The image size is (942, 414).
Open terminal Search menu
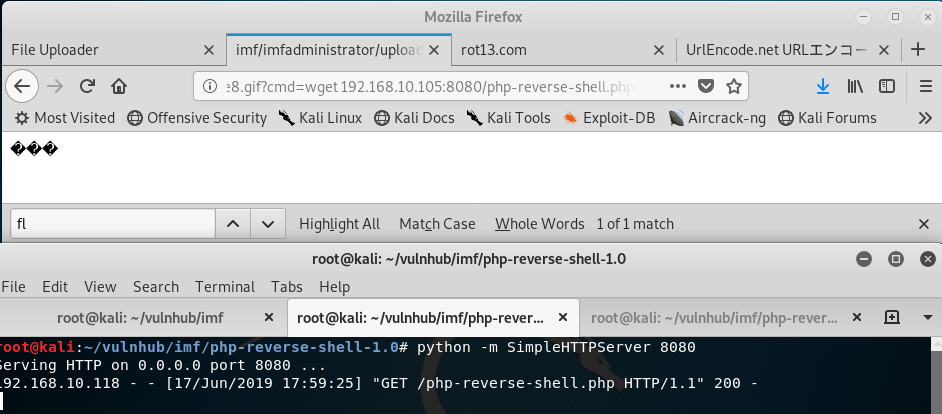click(x=156, y=287)
